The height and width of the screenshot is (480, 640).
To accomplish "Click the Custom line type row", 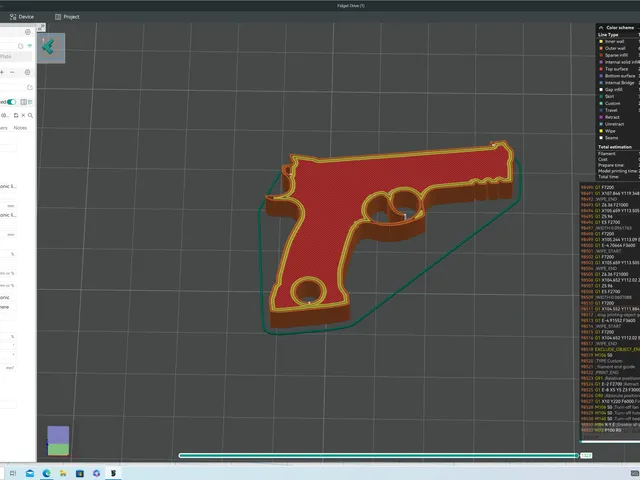I will point(618,103).
